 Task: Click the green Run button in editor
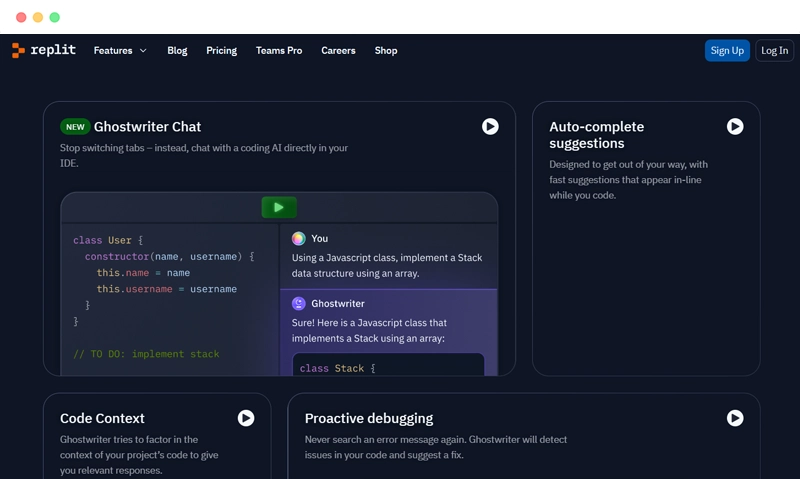(279, 207)
